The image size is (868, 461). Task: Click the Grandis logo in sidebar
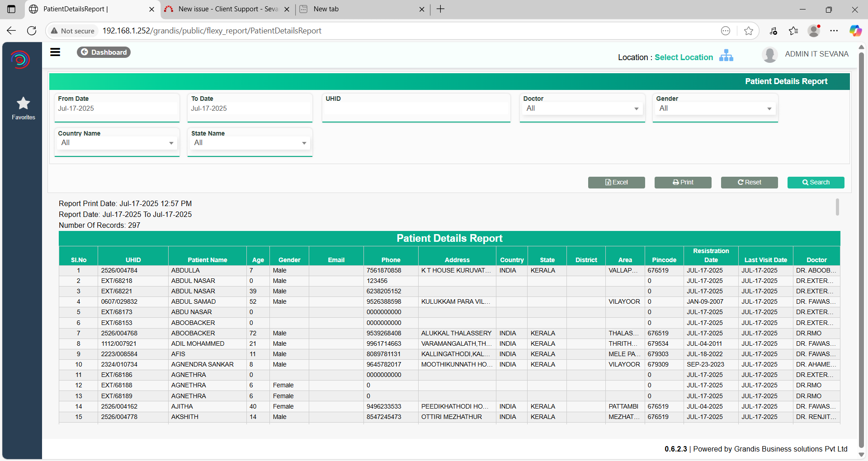tap(20, 59)
